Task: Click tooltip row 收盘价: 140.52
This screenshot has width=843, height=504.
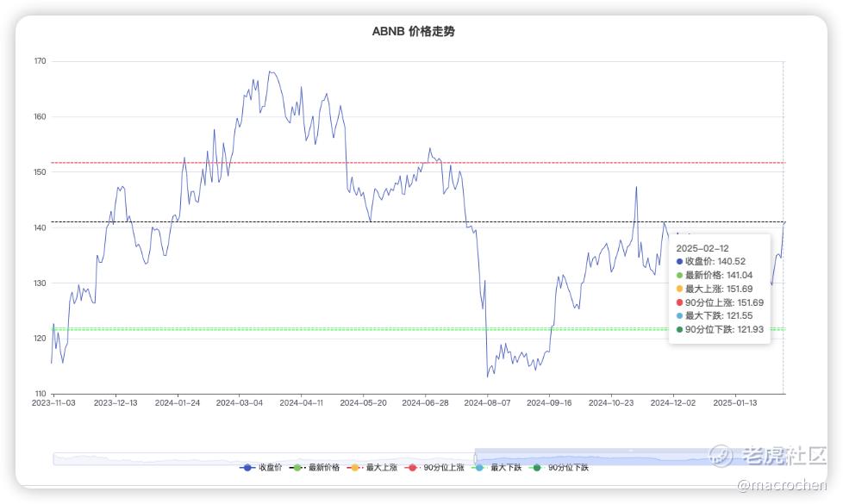Action: tap(711, 262)
